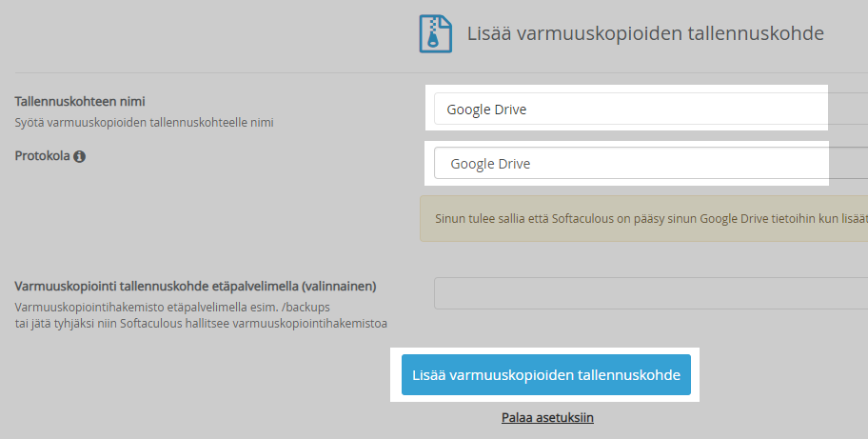This screenshot has width=868, height=439.
Task: Click the Tallennuskohteen nimi label
Action: [x=80, y=101]
